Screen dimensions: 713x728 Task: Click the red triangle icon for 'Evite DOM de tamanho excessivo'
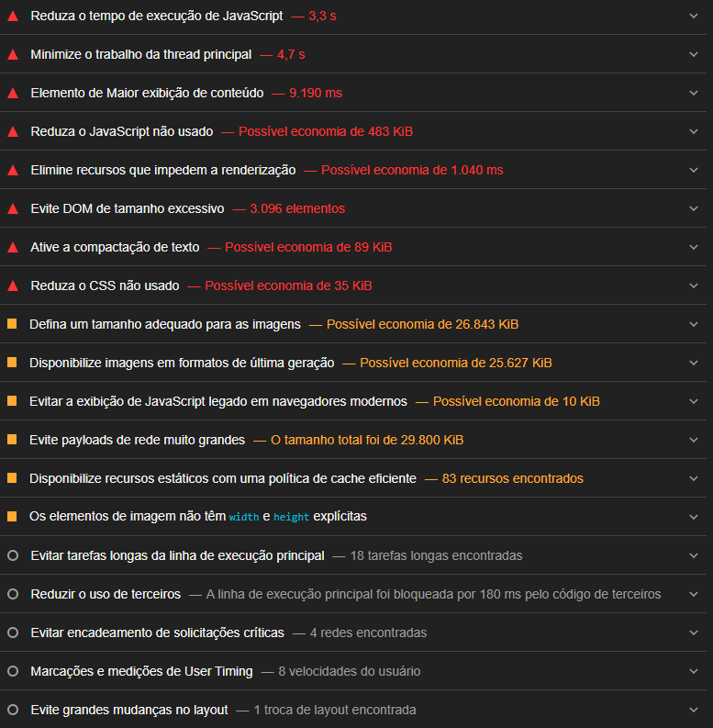tap(13, 209)
